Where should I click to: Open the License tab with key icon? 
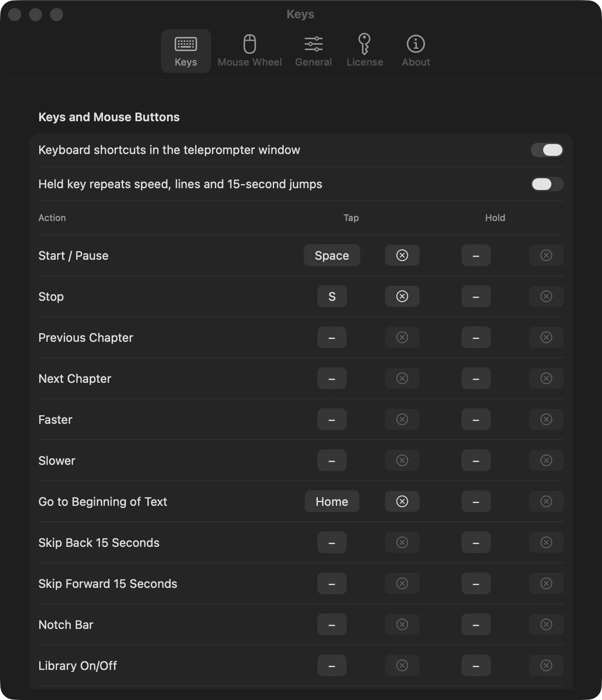click(364, 51)
